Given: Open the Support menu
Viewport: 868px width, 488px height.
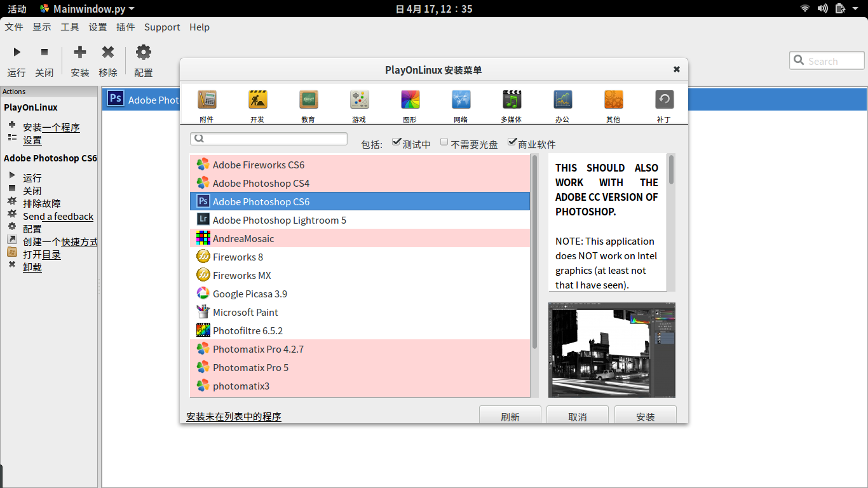Looking at the screenshot, I should coord(162,27).
